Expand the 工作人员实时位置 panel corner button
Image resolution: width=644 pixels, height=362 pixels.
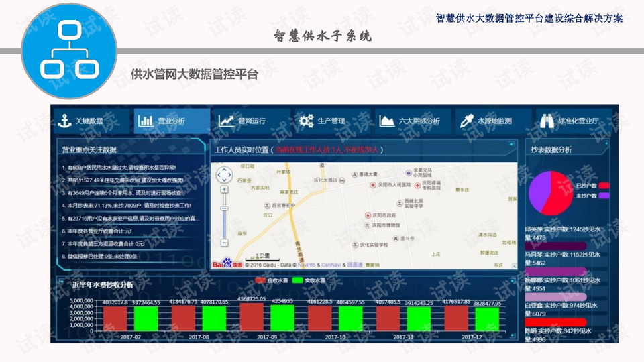click(511, 145)
